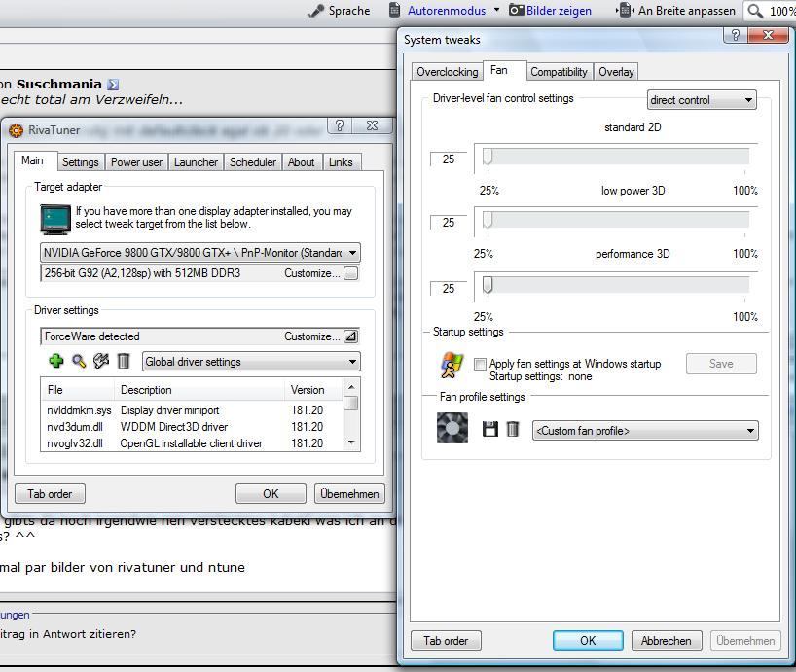This screenshot has width=796, height=672.
Task: Click the Autorenmodus document icon
Action: click(x=394, y=10)
